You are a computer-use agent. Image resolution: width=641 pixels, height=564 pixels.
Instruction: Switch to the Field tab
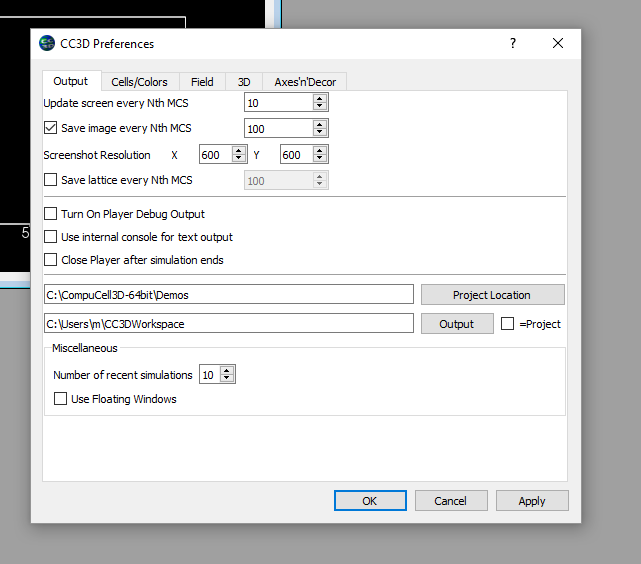tap(202, 82)
